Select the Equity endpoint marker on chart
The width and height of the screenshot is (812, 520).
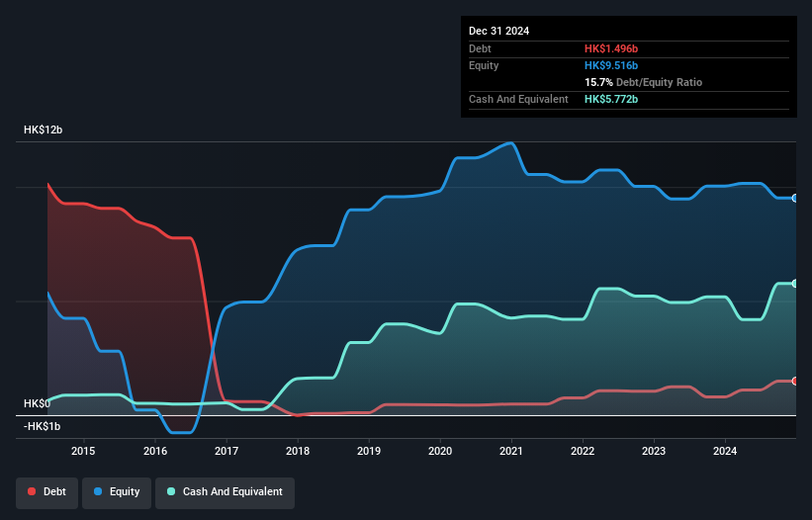794,198
